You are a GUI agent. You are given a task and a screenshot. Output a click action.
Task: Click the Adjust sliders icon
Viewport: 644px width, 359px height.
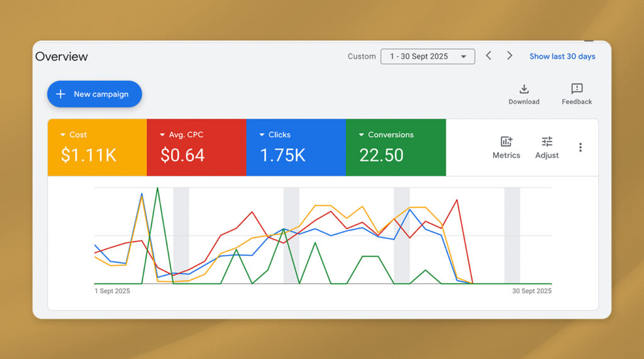547,142
